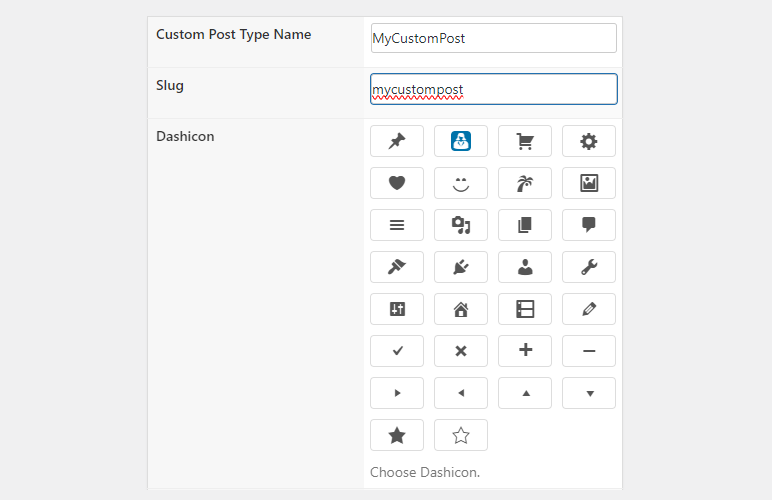The height and width of the screenshot is (500, 772).
Task: Choose the plus sign dashicon
Action: pos(525,351)
